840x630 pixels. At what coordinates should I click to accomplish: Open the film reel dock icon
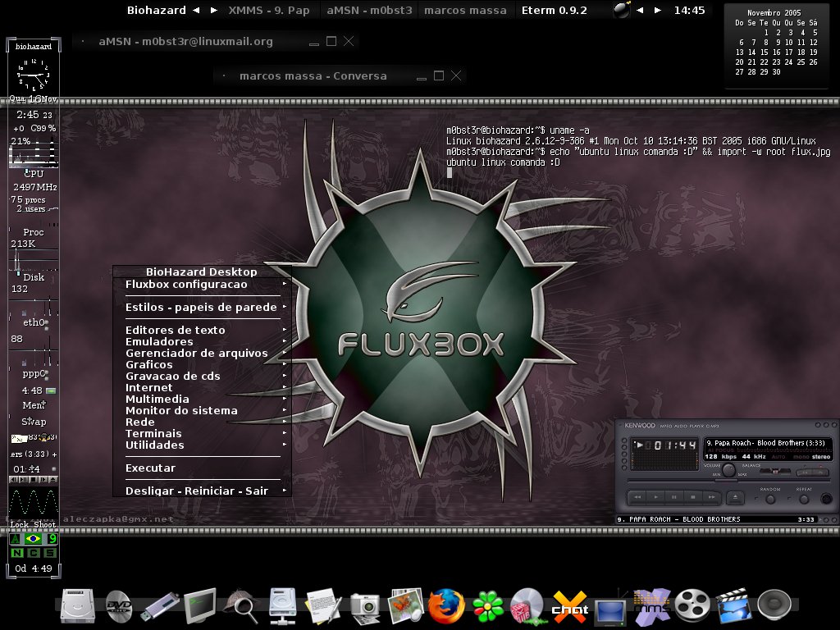pyautogui.click(x=692, y=606)
